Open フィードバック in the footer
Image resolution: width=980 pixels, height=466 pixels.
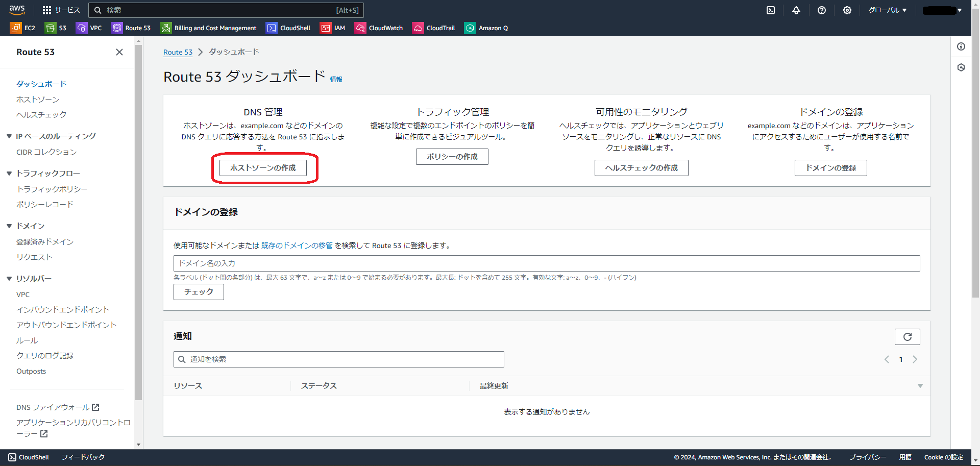coord(83,457)
